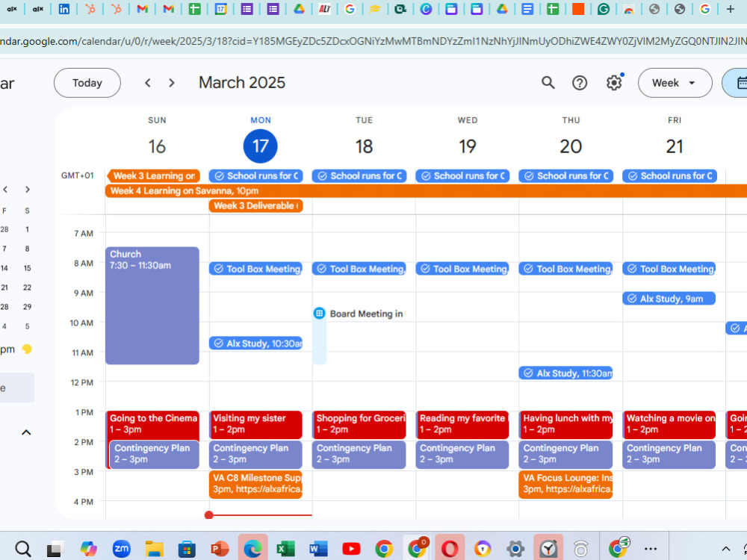
Task: Open Week 3 Deliverable all-day event
Action: (x=255, y=206)
